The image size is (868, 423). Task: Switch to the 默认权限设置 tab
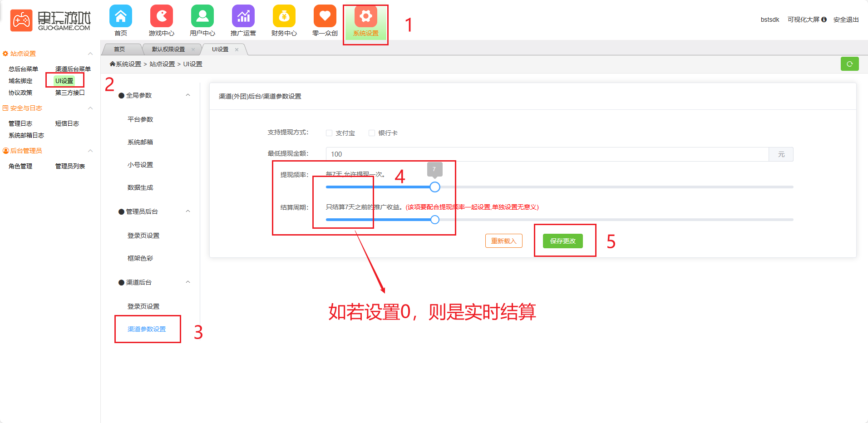click(168, 49)
